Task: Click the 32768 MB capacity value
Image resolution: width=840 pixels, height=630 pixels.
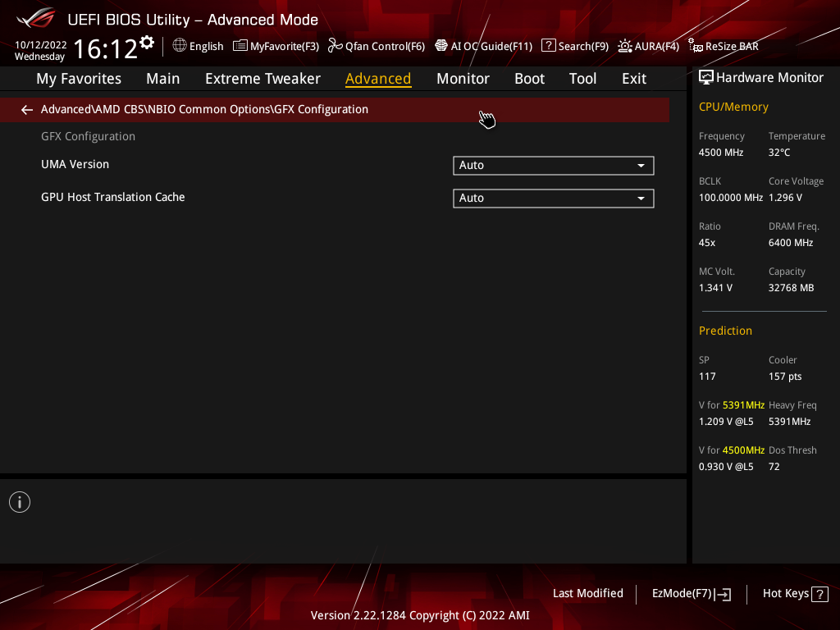Action: pyautogui.click(x=792, y=288)
